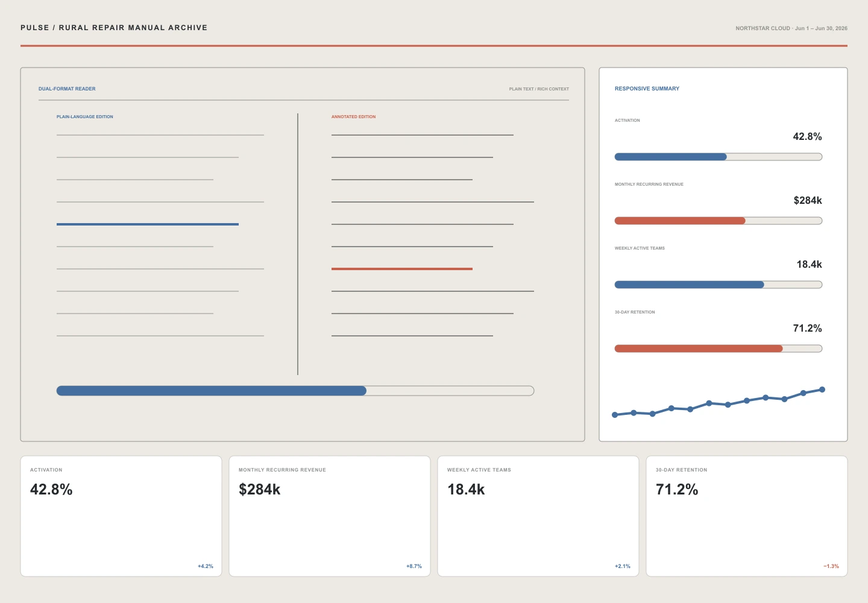Image resolution: width=868 pixels, height=603 pixels.
Task: Select the 71.2% value in Responsive Summary
Action: 807,329
